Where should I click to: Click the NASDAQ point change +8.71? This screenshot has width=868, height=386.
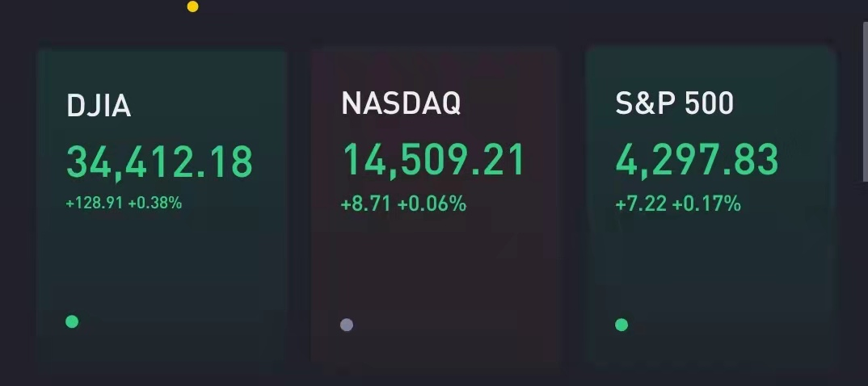(x=366, y=204)
